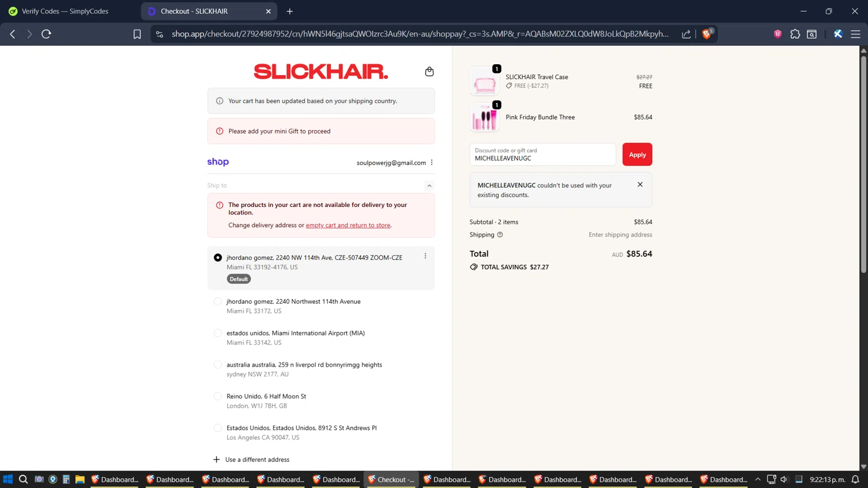Click the blue K extension icon

point(838,34)
